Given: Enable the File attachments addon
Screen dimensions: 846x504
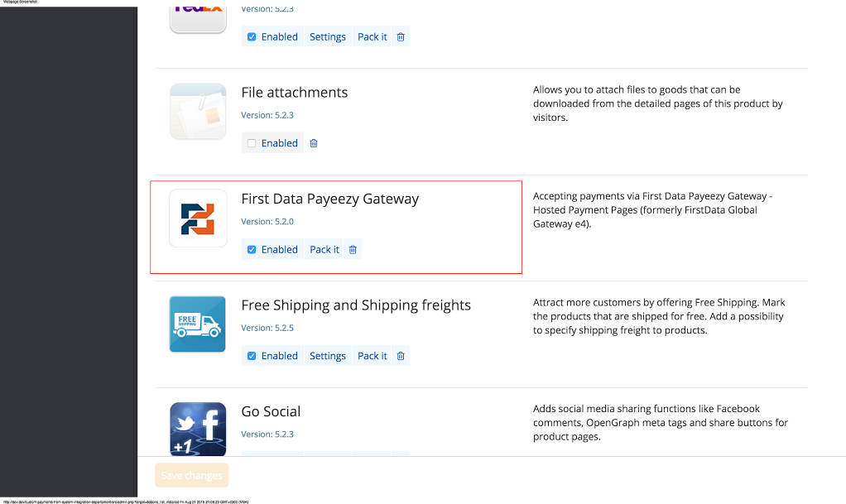Looking at the screenshot, I should tap(251, 142).
